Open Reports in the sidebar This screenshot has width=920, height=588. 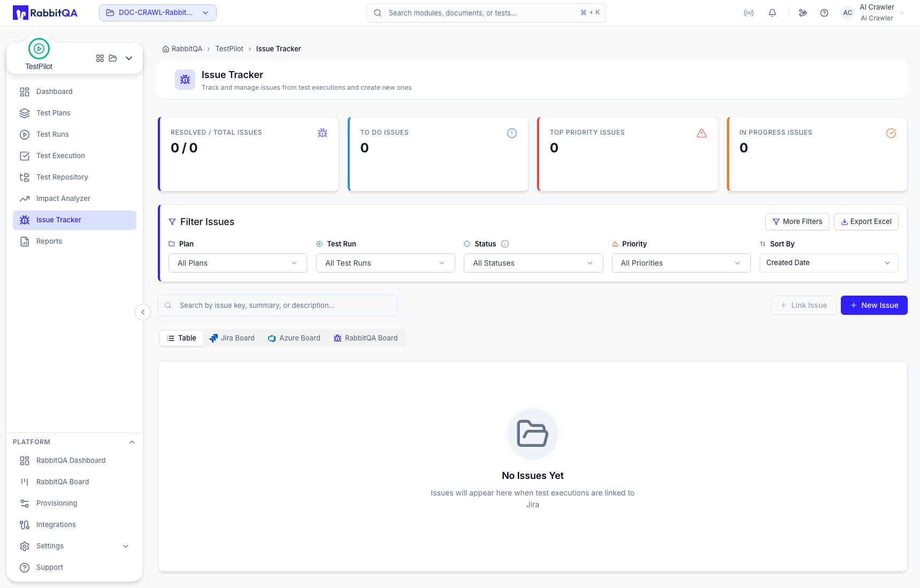click(74, 241)
